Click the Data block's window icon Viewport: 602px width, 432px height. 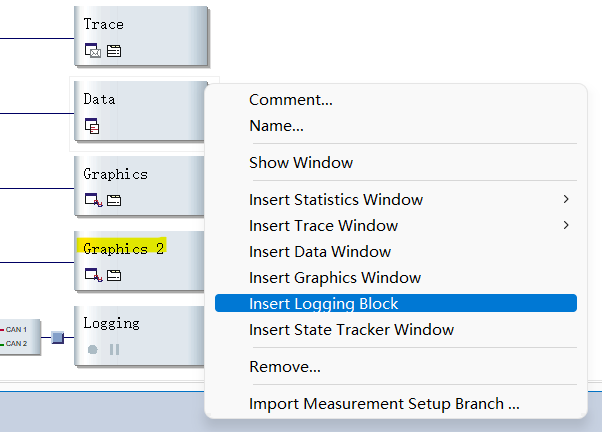click(x=93, y=126)
